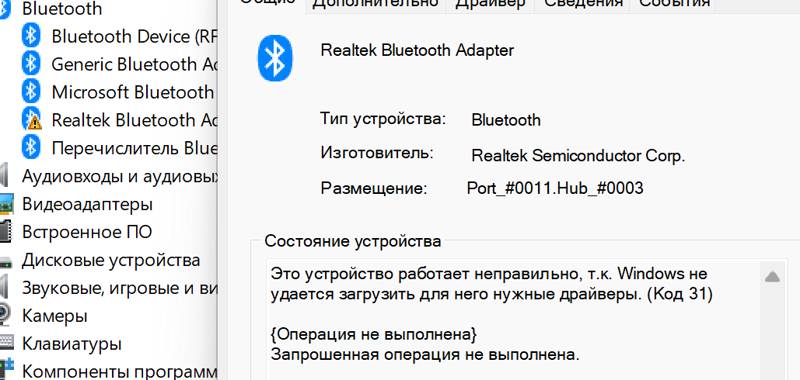
Task: Click the Клавиатуры category icon
Action: pyautogui.click(x=6, y=343)
